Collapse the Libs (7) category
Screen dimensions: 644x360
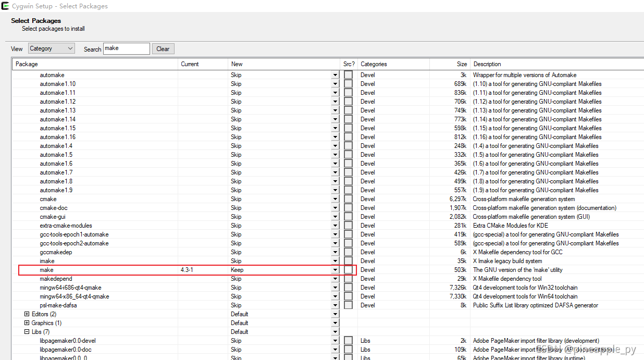pos(27,332)
